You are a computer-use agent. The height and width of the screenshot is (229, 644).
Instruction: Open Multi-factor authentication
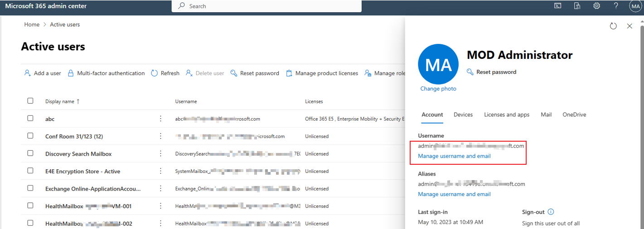tap(106, 73)
